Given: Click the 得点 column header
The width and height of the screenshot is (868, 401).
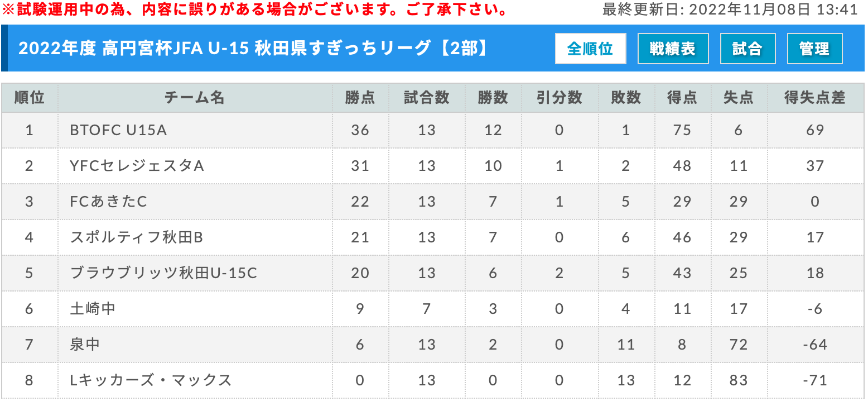Looking at the screenshot, I should click(x=682, y=98).
